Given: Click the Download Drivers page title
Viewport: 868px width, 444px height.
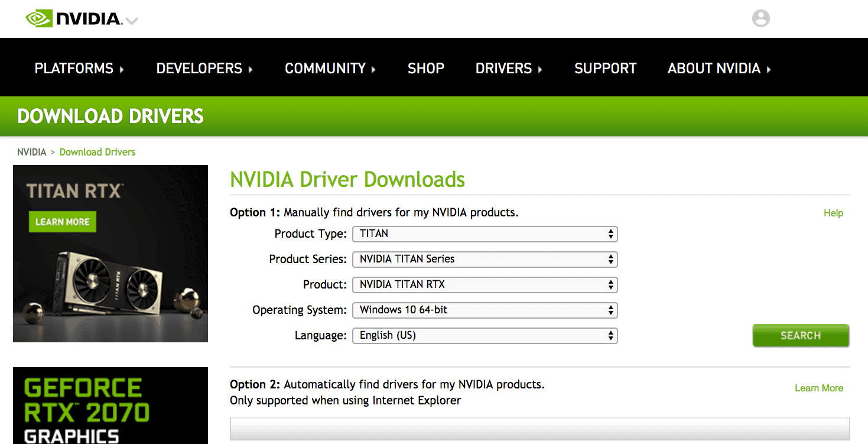Looking at the screenshot, I should [x=110, y=116].
